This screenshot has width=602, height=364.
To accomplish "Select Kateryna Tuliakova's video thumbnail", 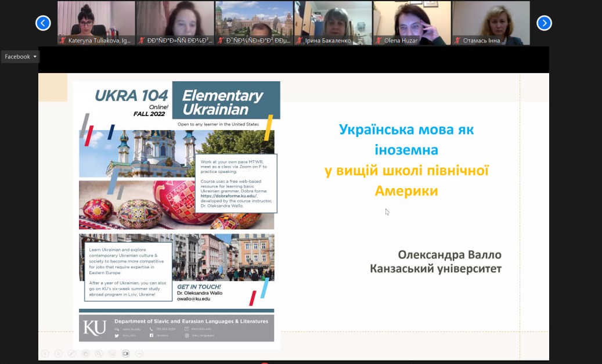I will (x=96, y=23).
